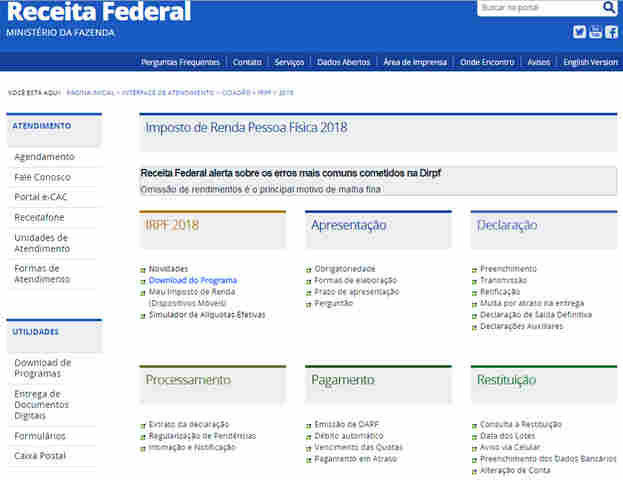Viewport: 623px width, 480px height.
Task: Go to Interface de Atendimento breadcrumb
Action: tap(168, 93)
